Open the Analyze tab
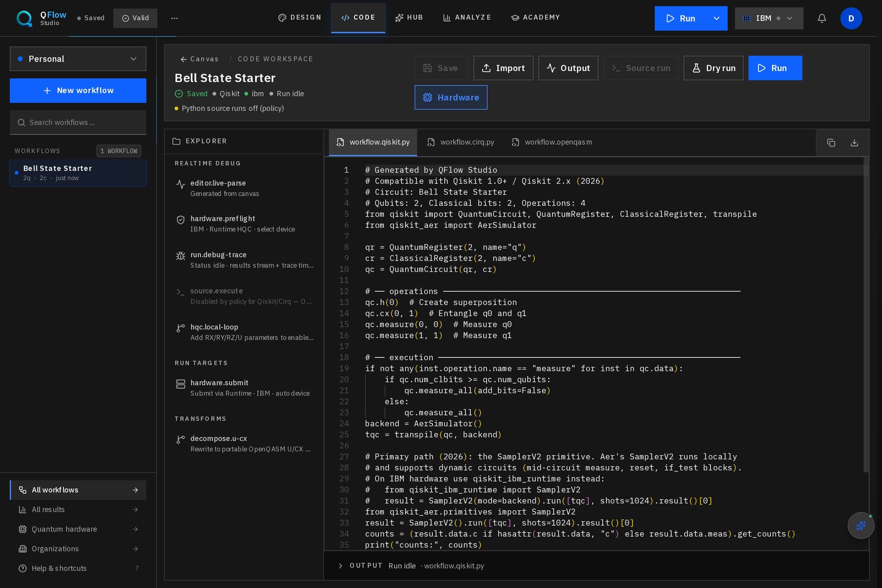The width and height of the screenshot is (882, 588). (467, 17)
